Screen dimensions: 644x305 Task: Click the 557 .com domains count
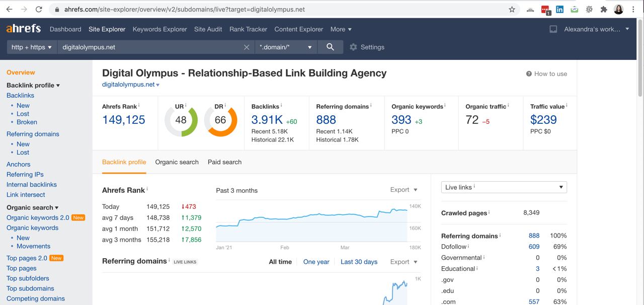click(x=534, y=301)
